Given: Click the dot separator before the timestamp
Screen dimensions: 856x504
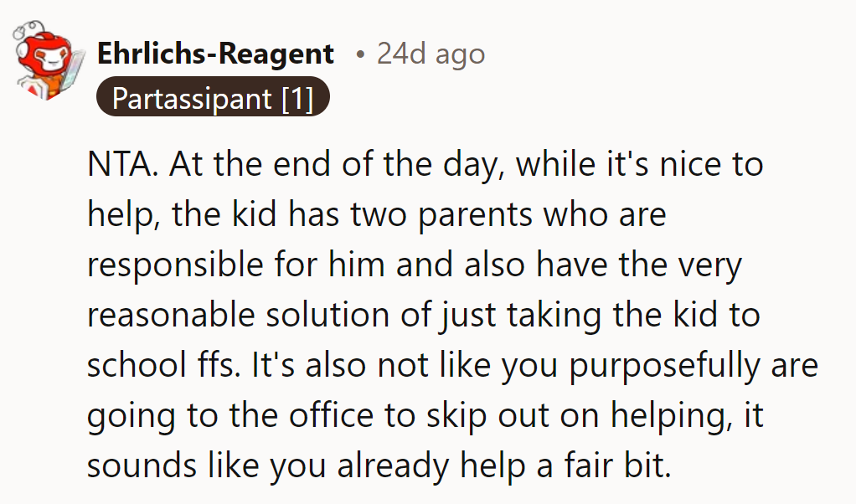Looking at the screenshot, I should coord(359,54).
